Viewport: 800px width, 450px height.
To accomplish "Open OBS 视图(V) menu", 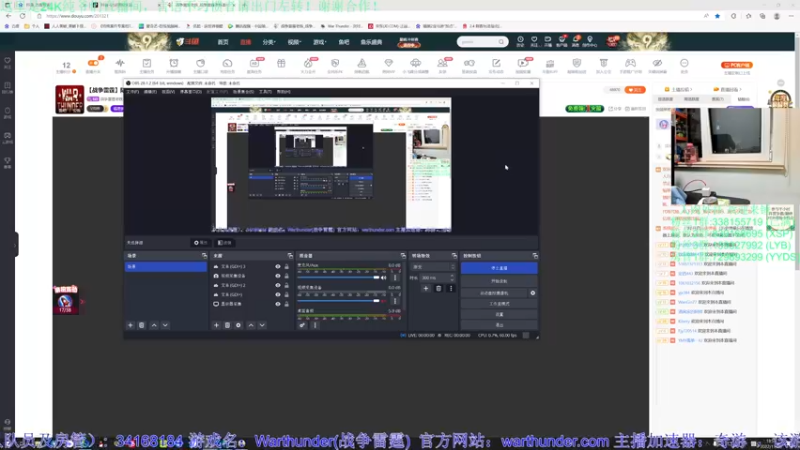I will coord(168,92).
